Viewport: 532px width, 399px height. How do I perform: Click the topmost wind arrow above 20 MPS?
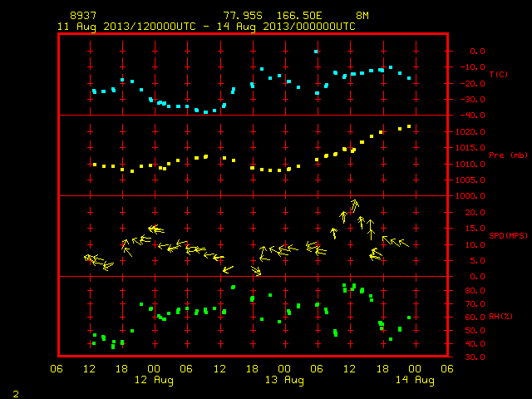tap(354, 205)
